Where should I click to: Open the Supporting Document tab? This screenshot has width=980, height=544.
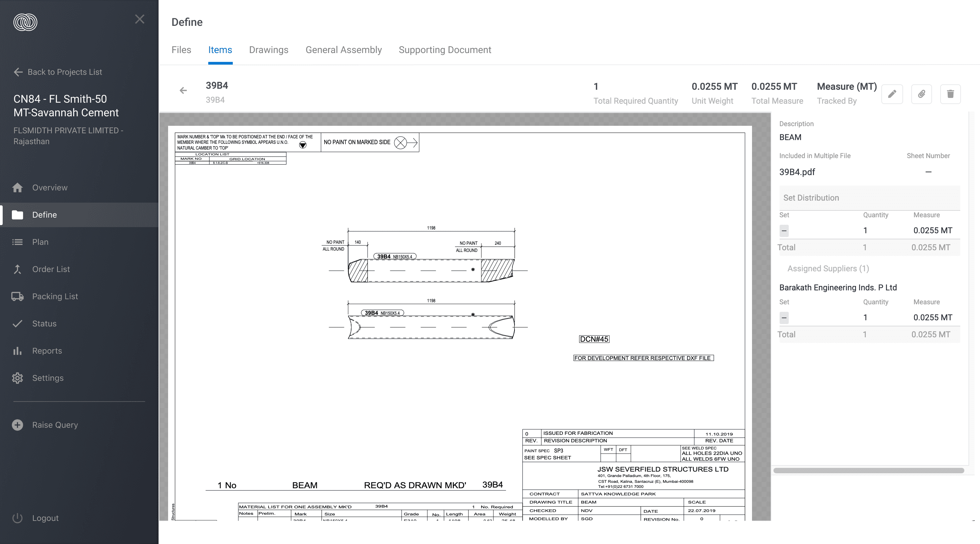(x=445, y=50)
